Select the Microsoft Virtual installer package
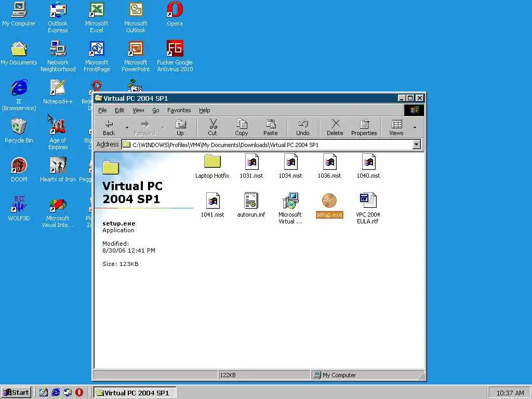 (x=290, y=208)
